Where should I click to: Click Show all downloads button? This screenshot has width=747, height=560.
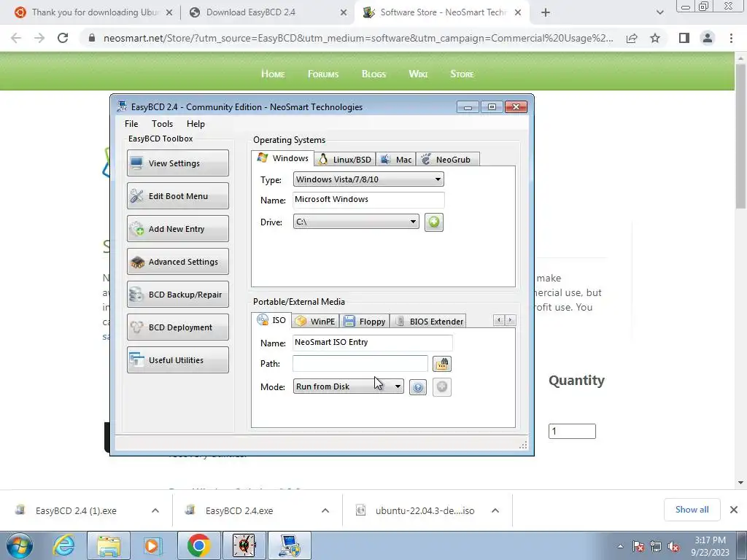tap(692, 510)
